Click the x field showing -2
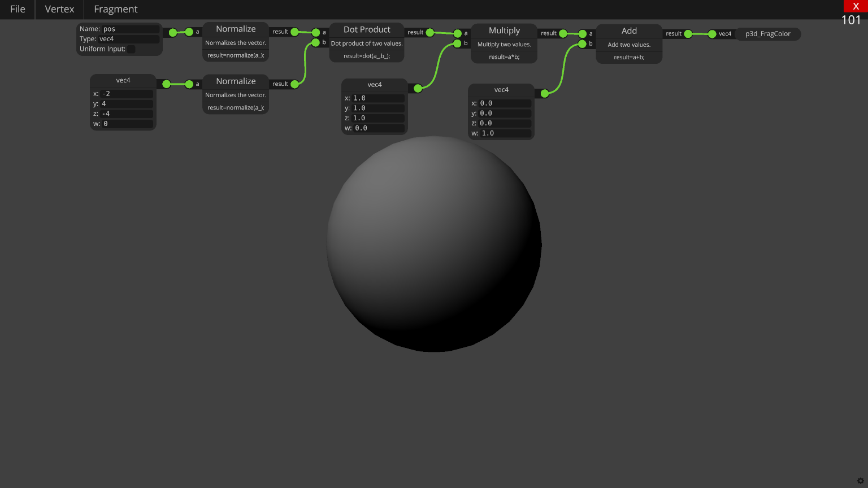The image size is (868, 488). (127, 94)
